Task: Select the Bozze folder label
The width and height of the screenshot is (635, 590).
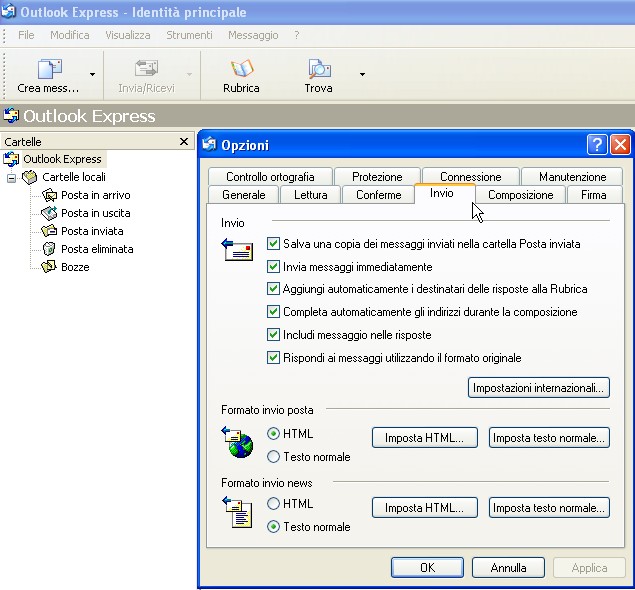Action: [x=75, y=267]
